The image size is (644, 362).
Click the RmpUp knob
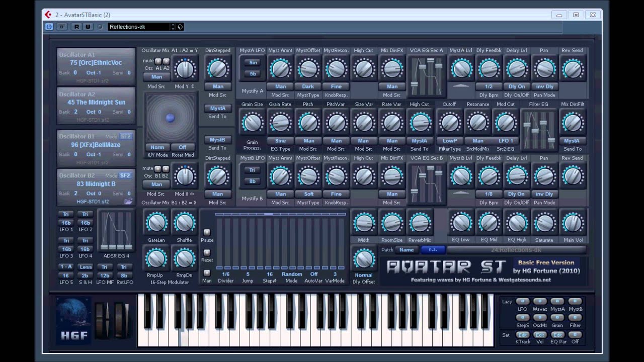point(156,258)
